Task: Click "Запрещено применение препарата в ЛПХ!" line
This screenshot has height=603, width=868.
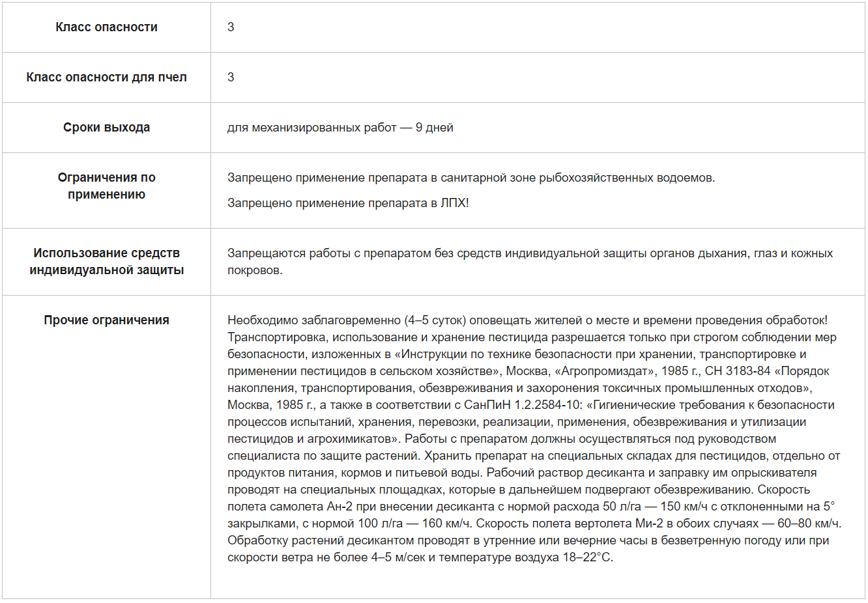Action: [348, 203]
